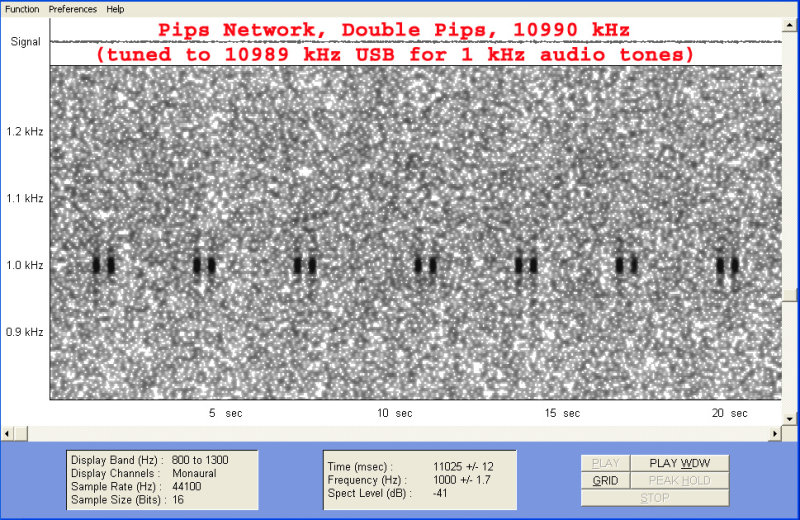Click the PLAY WDW button
The height and width of the screenshot is (520, 800).
tap(680, 463)
